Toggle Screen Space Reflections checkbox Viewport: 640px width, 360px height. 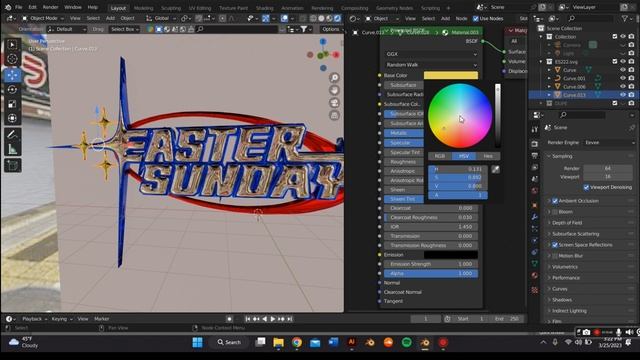pyautogui.click(x=555, y=245)
